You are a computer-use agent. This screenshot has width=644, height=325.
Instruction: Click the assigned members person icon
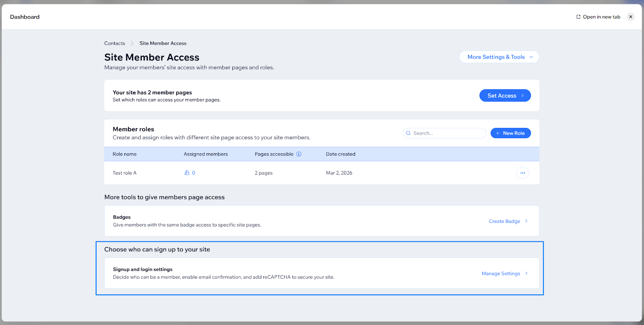point(187,173)
